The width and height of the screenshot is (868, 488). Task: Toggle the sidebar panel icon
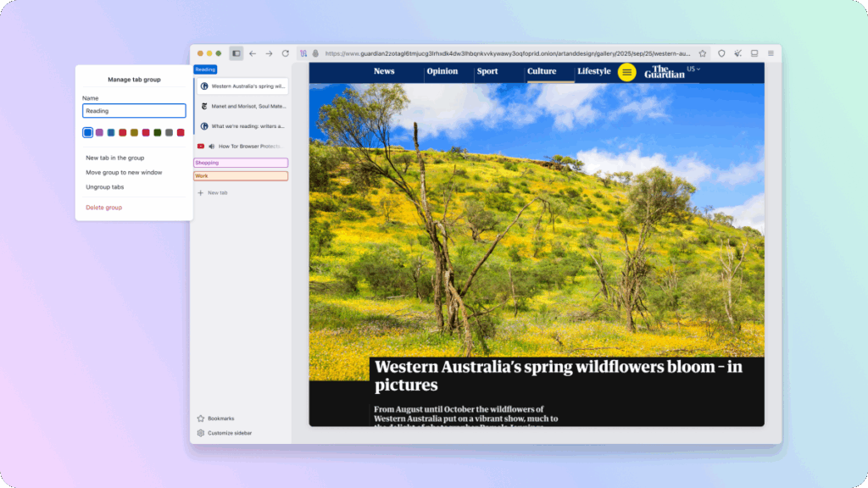pos(238,53)
